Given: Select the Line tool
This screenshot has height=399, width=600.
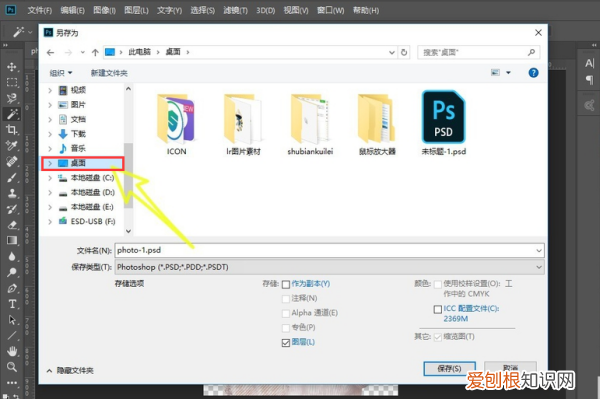Looking at the screenshot, I should [12, 335].
